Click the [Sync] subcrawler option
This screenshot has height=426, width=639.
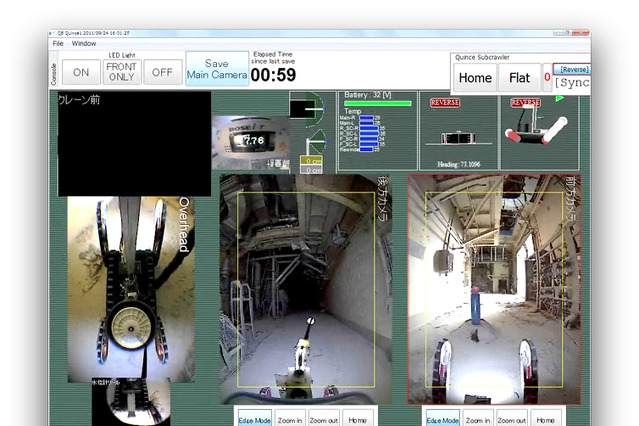point(572,83)
